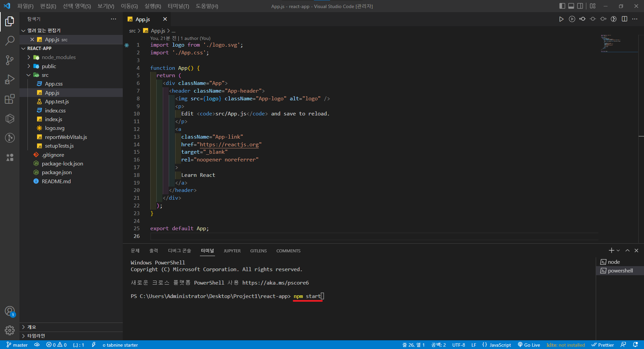Click the Run Code play button
This screenshot has height=349, width=644.
point(561,19)
